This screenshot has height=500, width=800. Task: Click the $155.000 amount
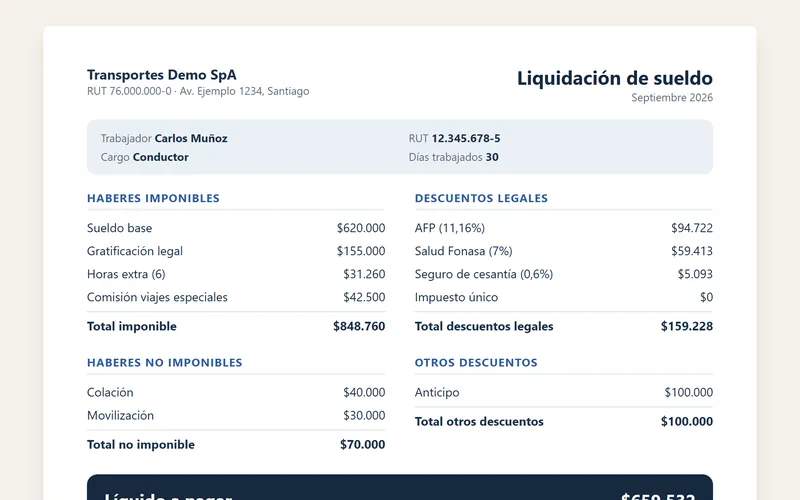click(361, 251)
